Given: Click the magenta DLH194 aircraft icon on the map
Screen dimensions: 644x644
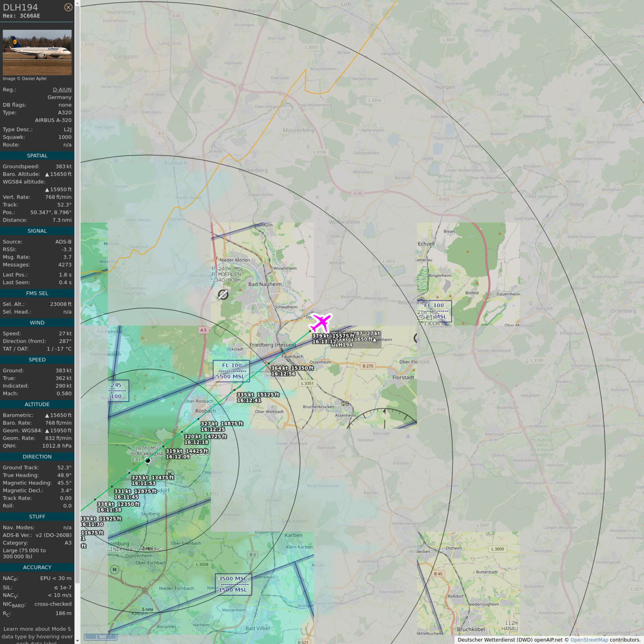Looking at the screenshot, I should (x=321, y=322).
